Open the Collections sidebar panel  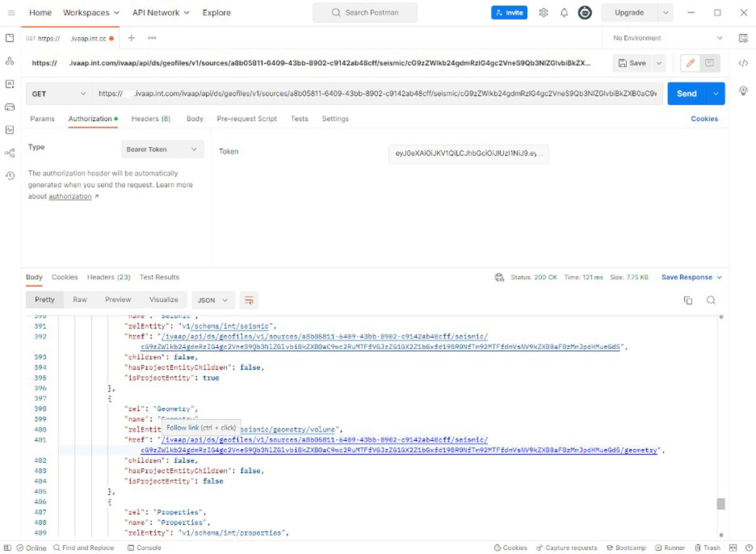(x=9, y=38)
